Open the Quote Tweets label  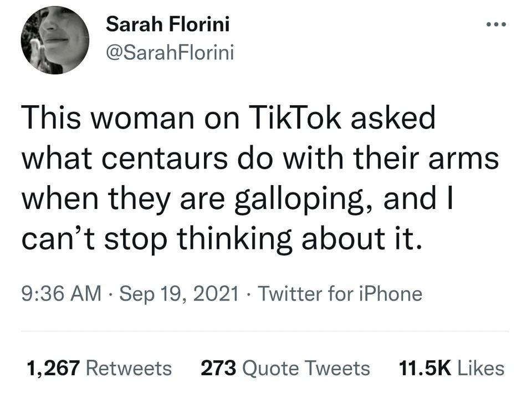pos(306,368)
